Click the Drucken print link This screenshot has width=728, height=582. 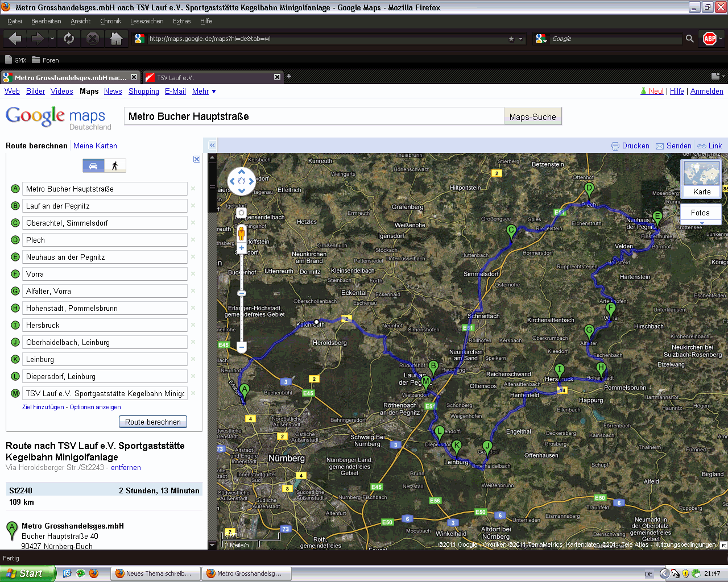(x=630, y=145)
